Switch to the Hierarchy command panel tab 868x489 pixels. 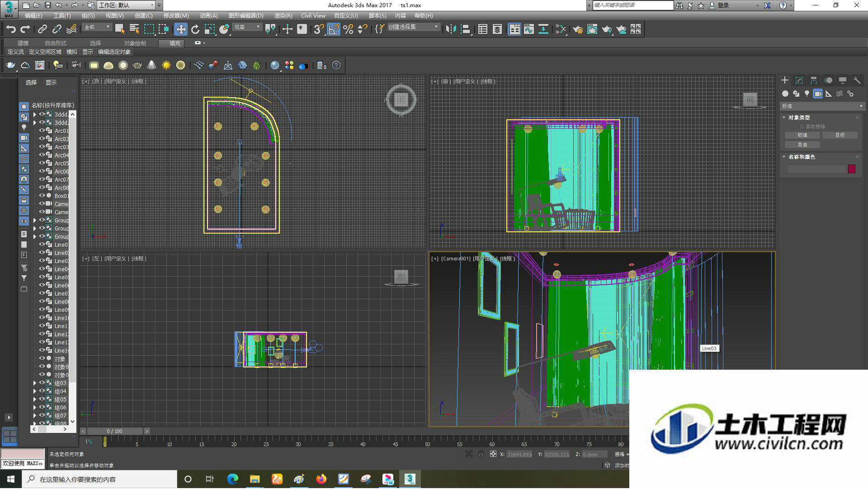coord(814,80)
